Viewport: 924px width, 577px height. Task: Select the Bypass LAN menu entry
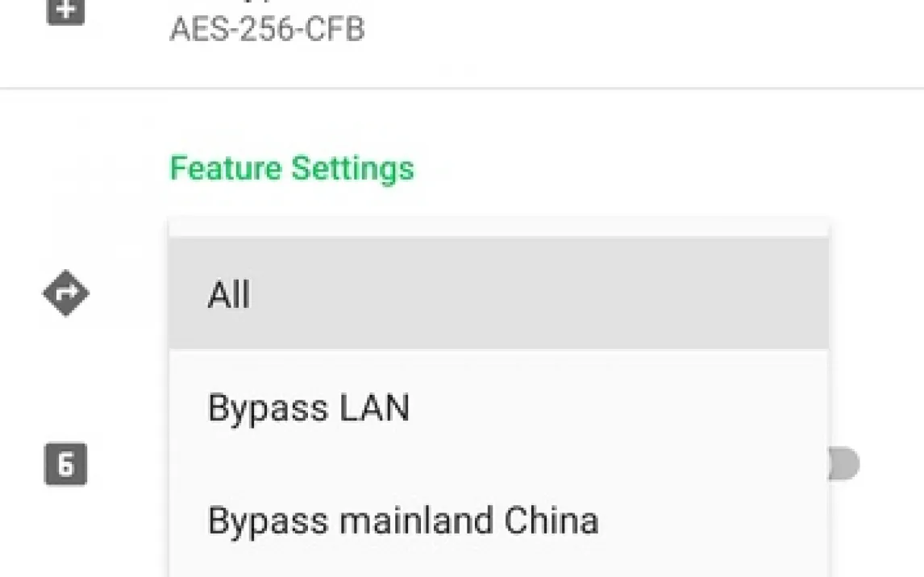(x=309, y=408)
